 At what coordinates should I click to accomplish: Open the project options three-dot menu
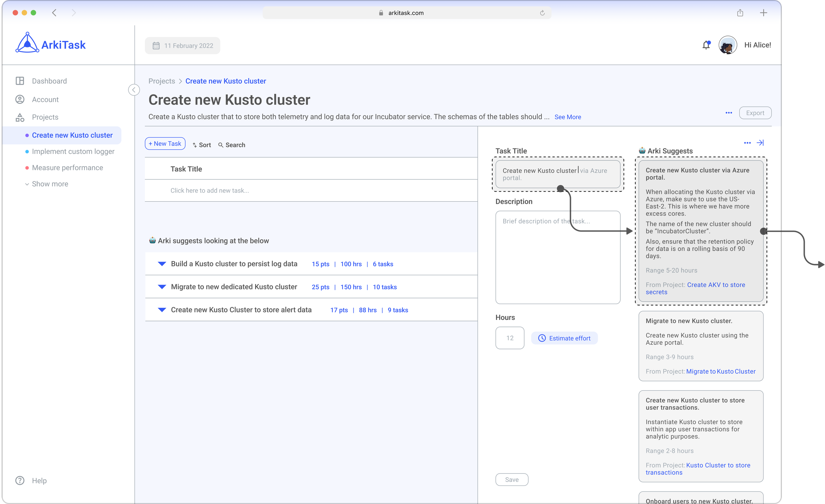click(x=729, y=113)
